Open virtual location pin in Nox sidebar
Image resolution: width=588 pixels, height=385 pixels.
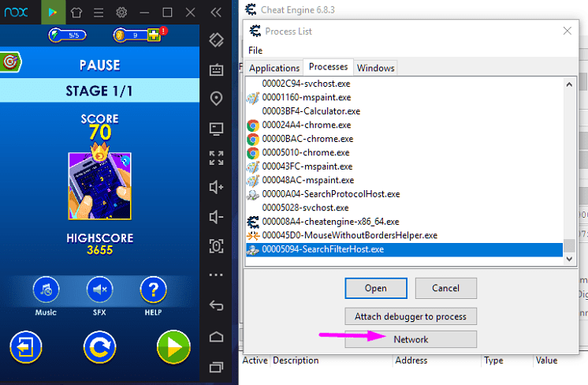click(217, 99)
